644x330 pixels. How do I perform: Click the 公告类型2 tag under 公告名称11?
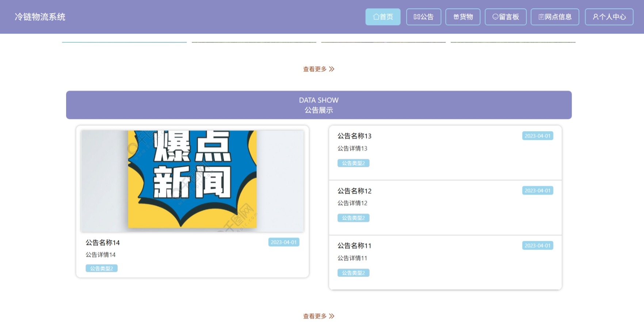(x=353, y=273)
